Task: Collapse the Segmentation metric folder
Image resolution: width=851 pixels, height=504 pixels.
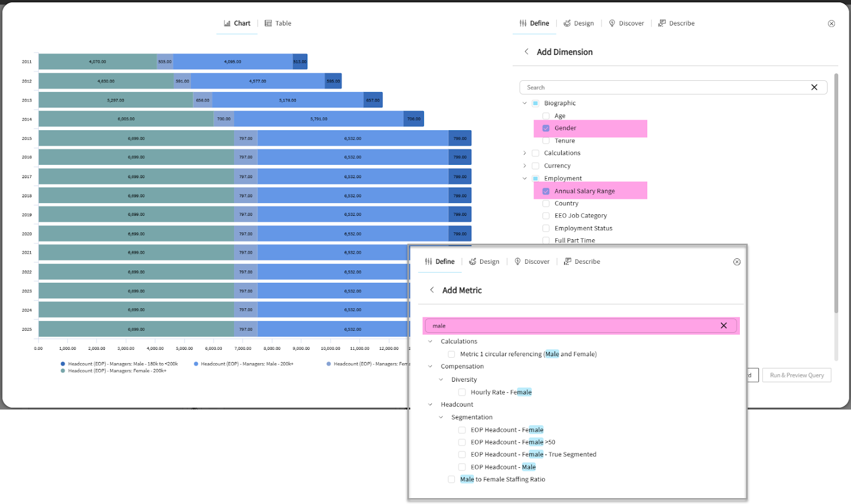Action: pos(441,417)
